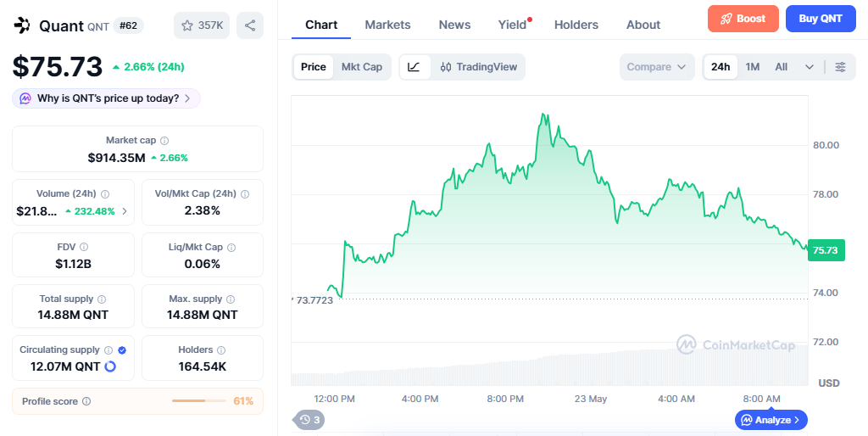Select the 1M time range

pos(753,67)
